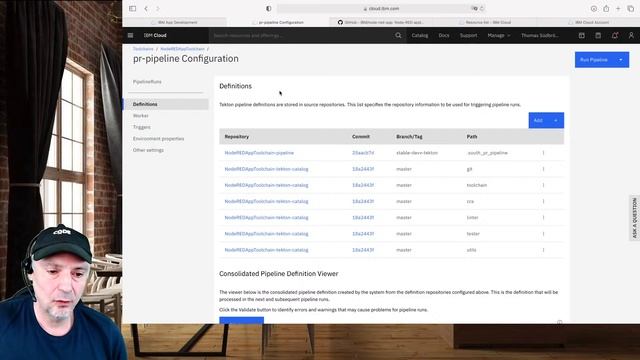640x360 pixels.
Task: Show the Safari tab overview icon
Action: [631, 9]
